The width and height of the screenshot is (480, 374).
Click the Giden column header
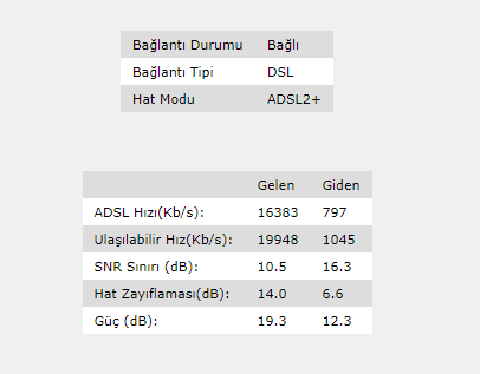coord(341,185)
